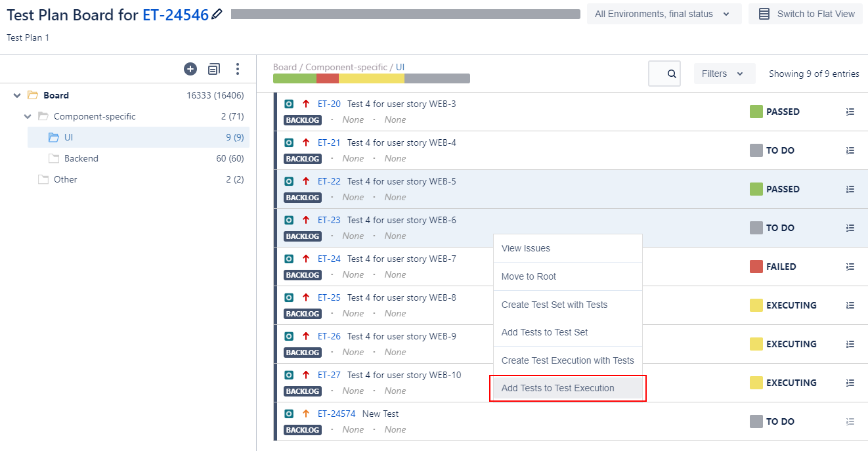868x451 pixels.
Task: Click the search magnifier icon
Action: [x=672, y=74]
